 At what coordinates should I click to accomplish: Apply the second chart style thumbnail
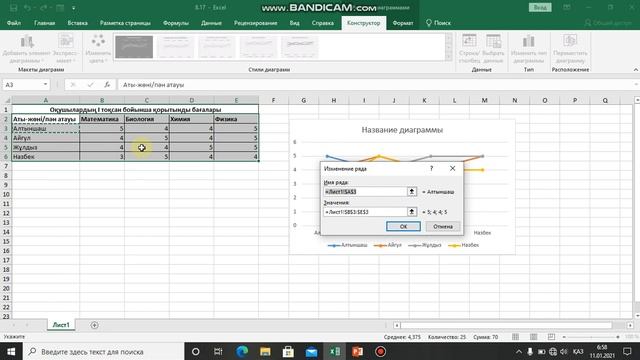point(176,47)
